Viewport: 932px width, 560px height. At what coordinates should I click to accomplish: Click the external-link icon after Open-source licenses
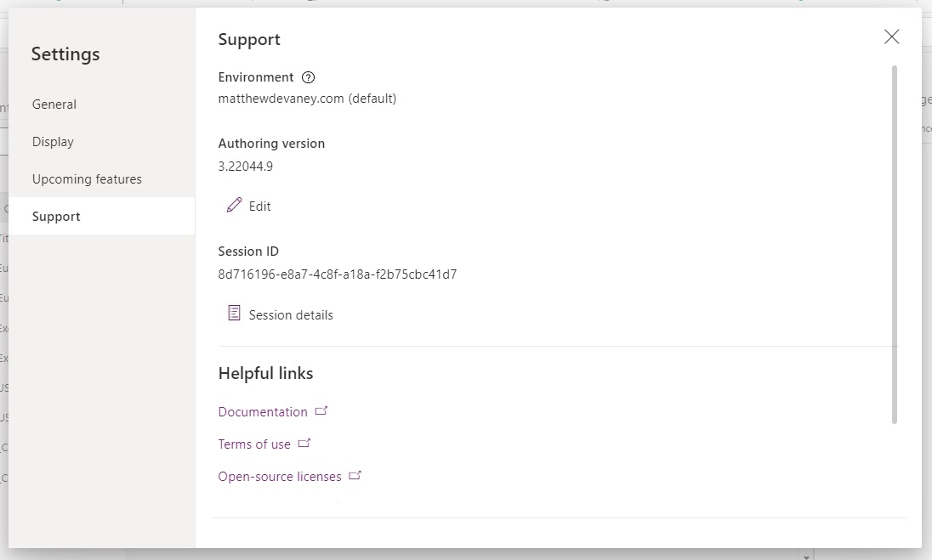(x=355, y=475)
